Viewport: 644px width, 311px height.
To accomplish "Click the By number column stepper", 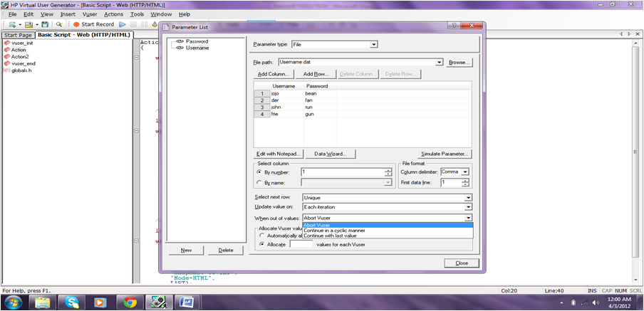I will [388, 172].
